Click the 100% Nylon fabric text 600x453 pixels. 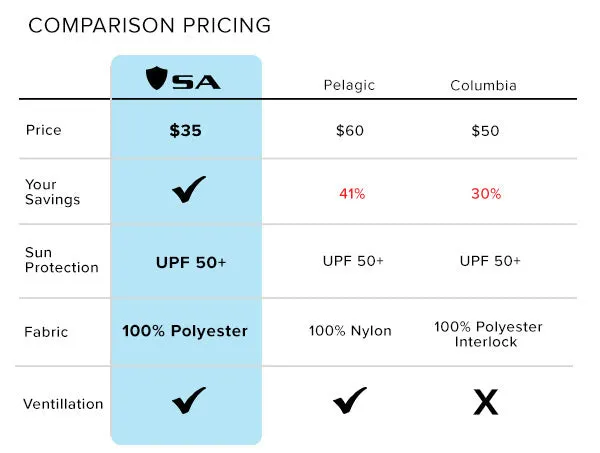pyautogui.click(x=350, y=331)
